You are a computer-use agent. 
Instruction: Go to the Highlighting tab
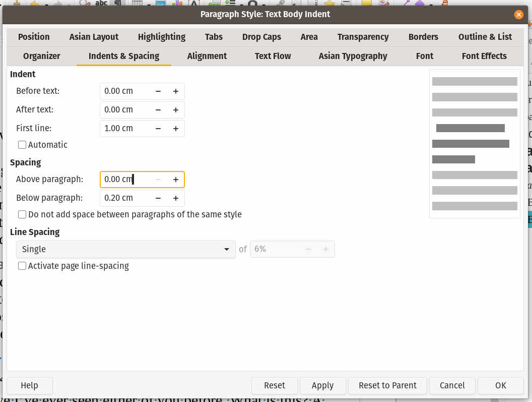point(162,37)
